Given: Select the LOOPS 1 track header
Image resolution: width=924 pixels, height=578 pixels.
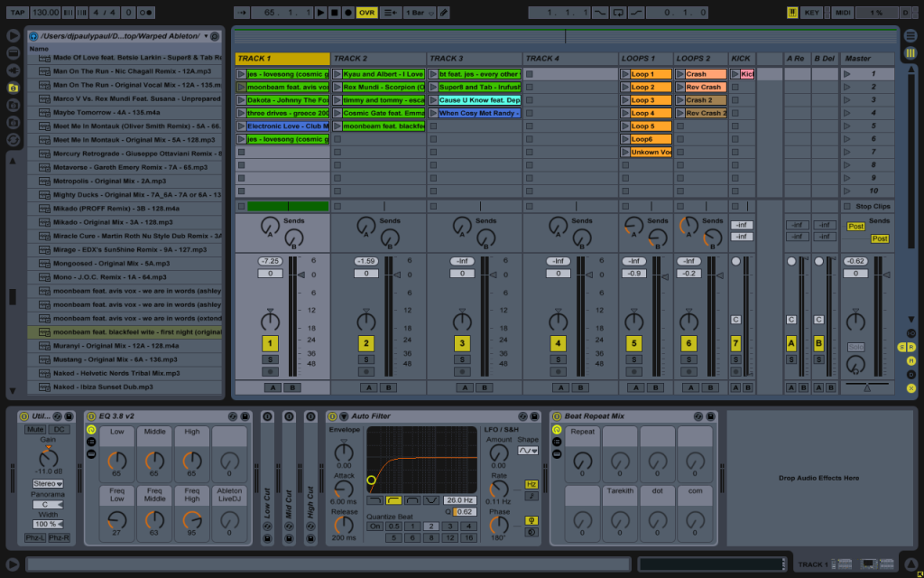Looking at the screenshot, I should (645, 59).
